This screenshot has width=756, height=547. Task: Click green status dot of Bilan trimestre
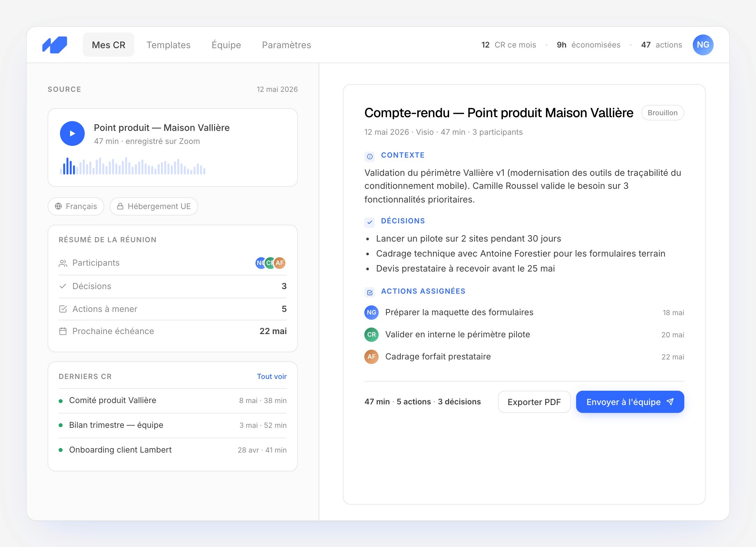[61, 426]
